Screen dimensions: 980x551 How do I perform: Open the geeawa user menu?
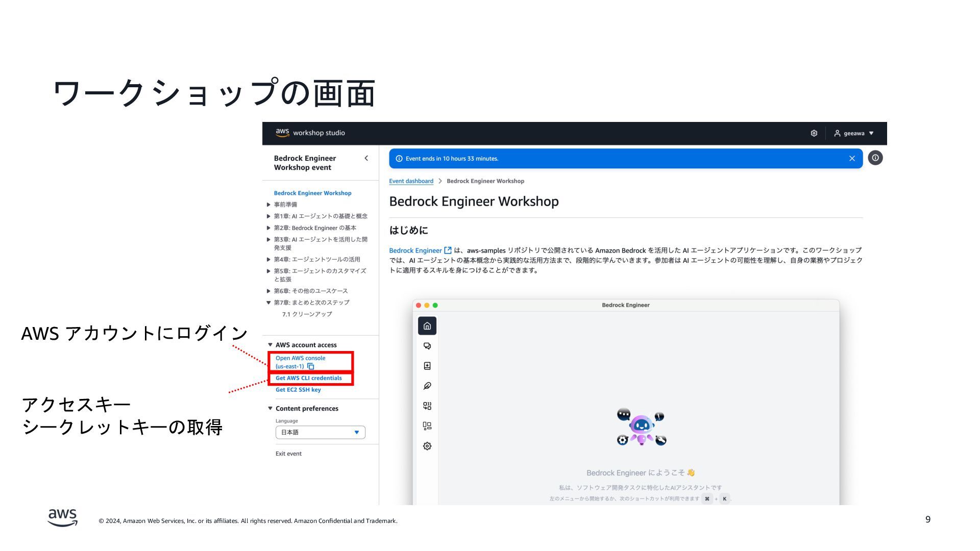(854, 133)
